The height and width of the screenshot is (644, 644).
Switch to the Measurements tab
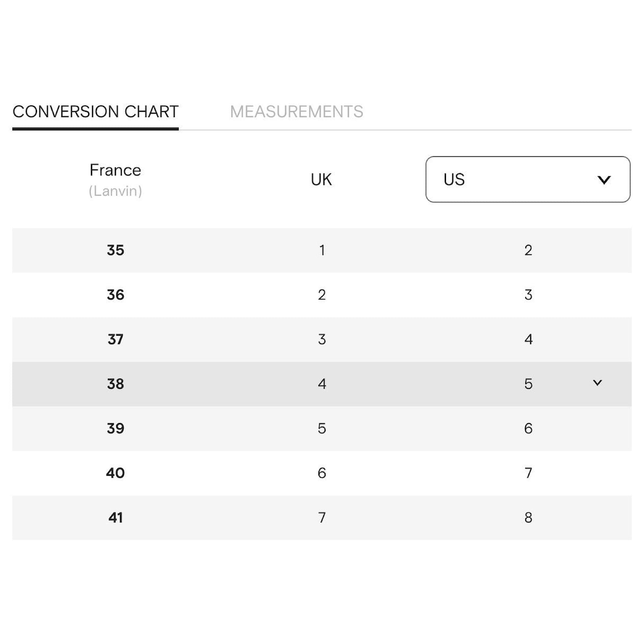(x=297, y=111)
